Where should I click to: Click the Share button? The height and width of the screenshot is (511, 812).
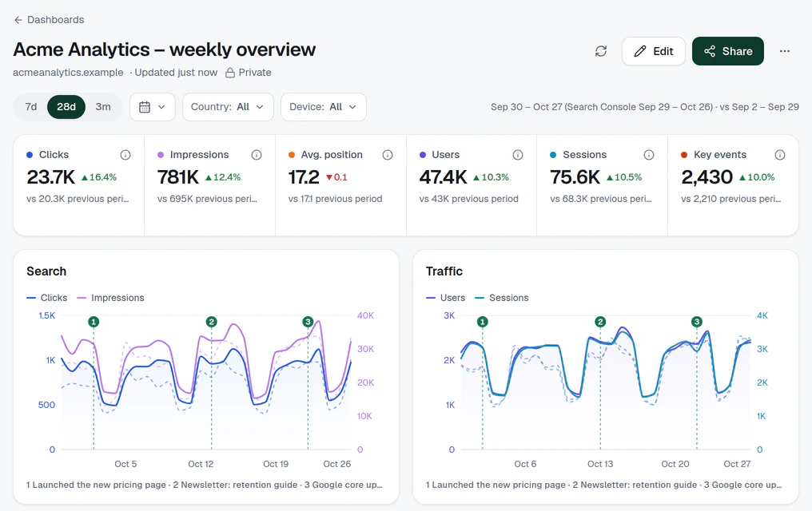click(727, 51)
